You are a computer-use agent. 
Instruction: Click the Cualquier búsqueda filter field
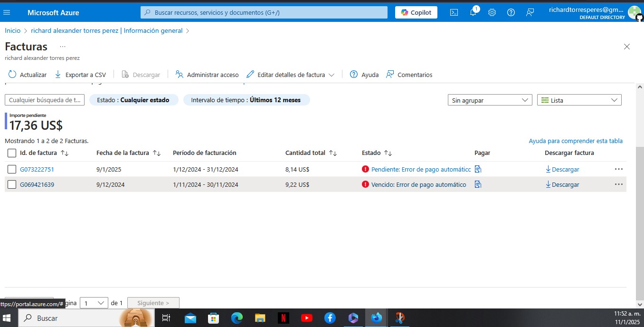45,100
